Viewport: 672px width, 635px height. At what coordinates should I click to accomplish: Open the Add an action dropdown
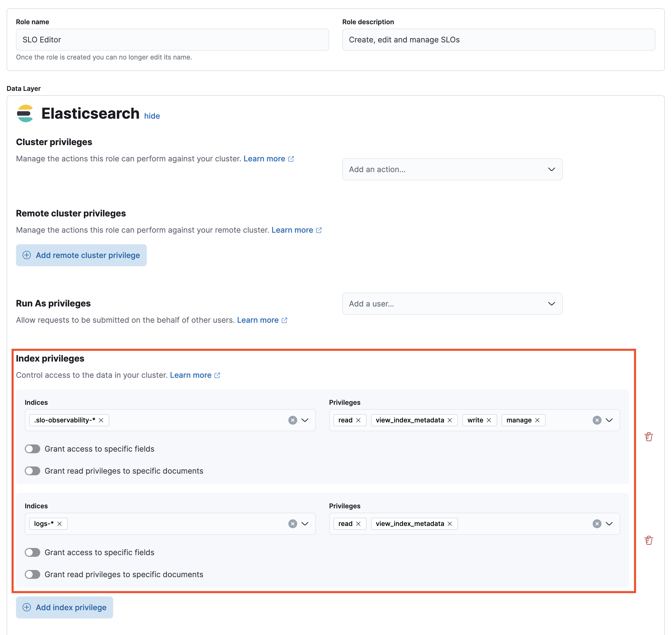452,169
